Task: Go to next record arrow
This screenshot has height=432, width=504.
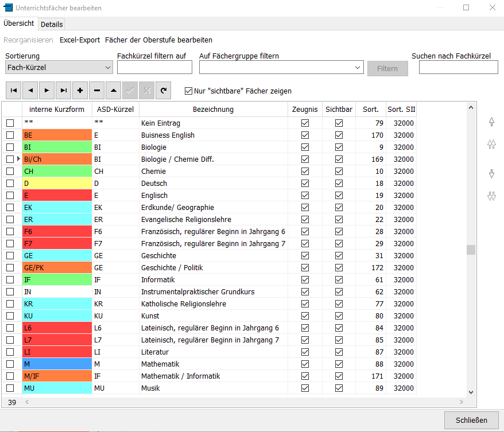Action: click(x=47, y=91)
